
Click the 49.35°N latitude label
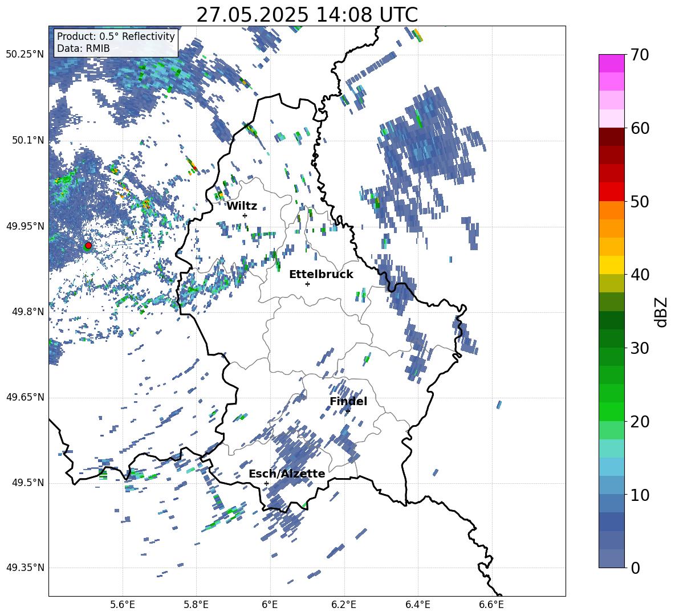(25, 568)
